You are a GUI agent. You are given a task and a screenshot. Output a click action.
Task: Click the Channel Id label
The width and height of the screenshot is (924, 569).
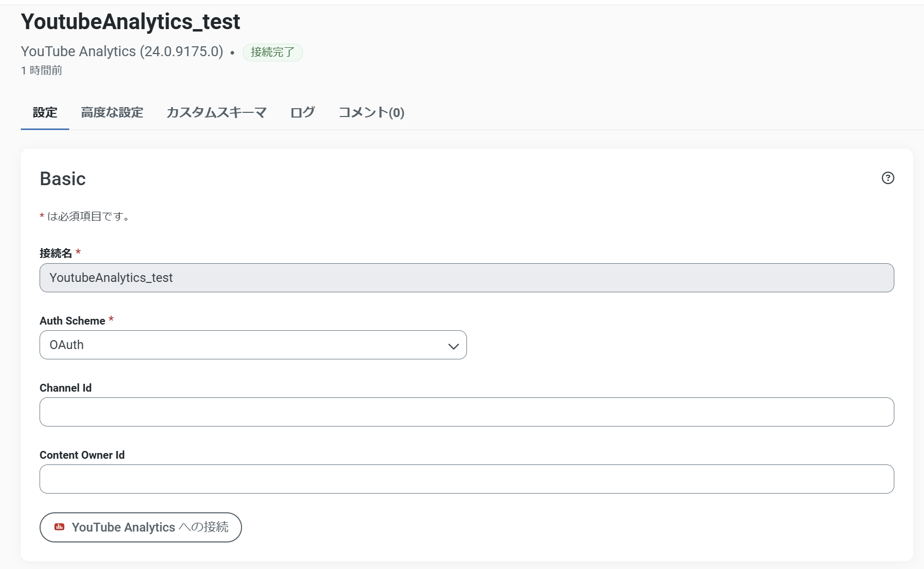[x=66, y=388]
